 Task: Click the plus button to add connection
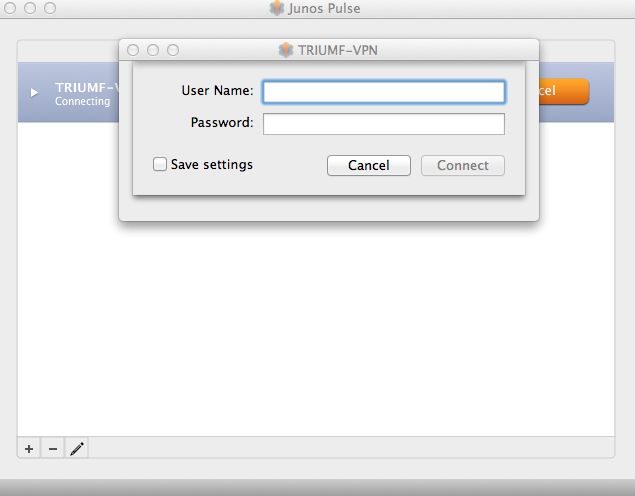(x=29, y=449)
